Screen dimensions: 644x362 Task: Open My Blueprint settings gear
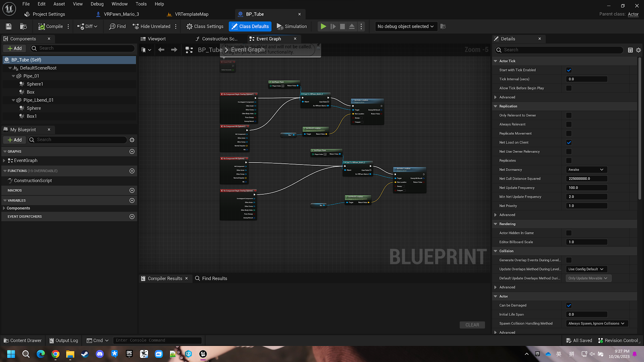(132, 140)
